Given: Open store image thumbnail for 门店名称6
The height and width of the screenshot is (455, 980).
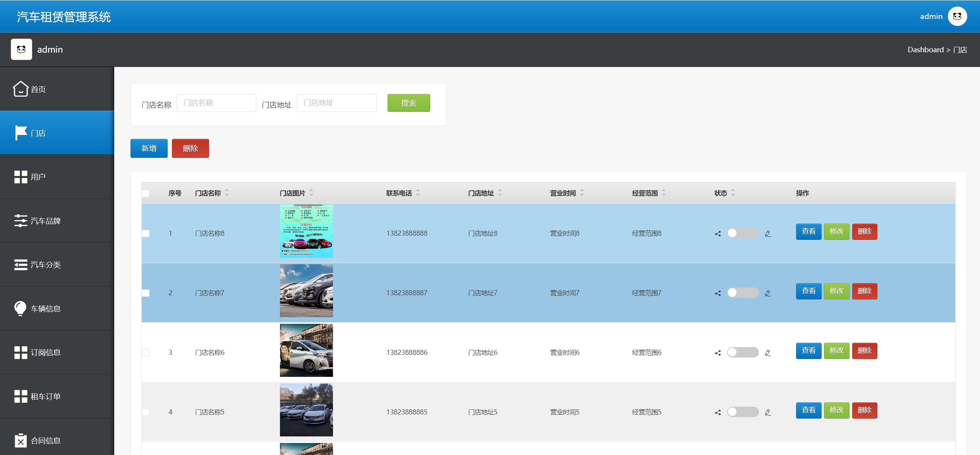Looking at the screenshot, I should click(306, 350).
